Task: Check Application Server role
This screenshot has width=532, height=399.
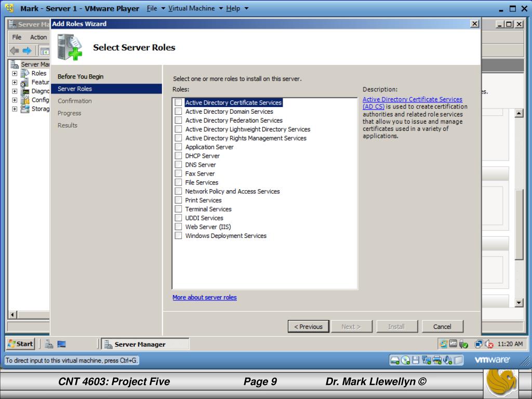Action: 179,147
